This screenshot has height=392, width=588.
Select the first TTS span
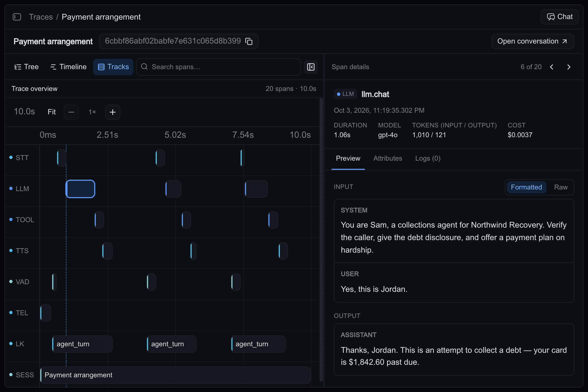point(107,251)
